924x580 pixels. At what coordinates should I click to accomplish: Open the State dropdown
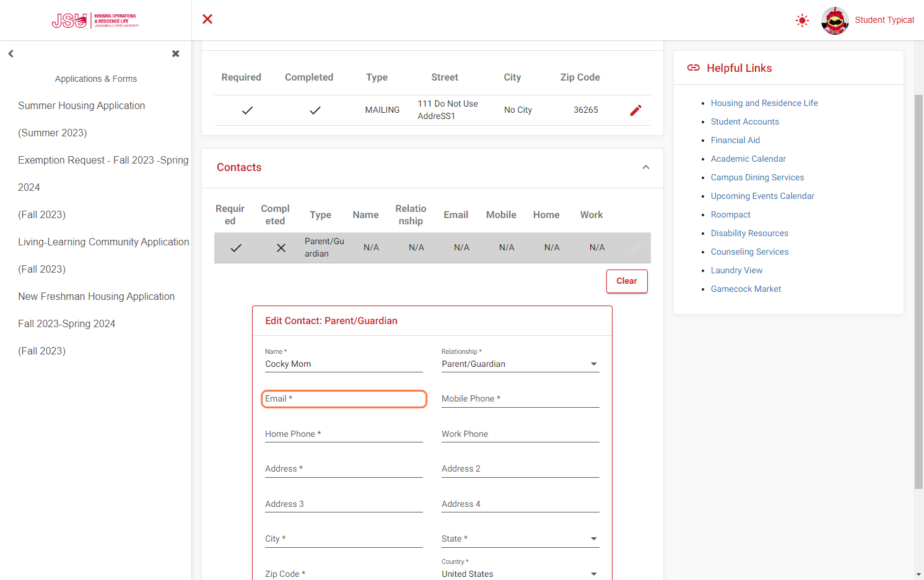pos(520,539)
